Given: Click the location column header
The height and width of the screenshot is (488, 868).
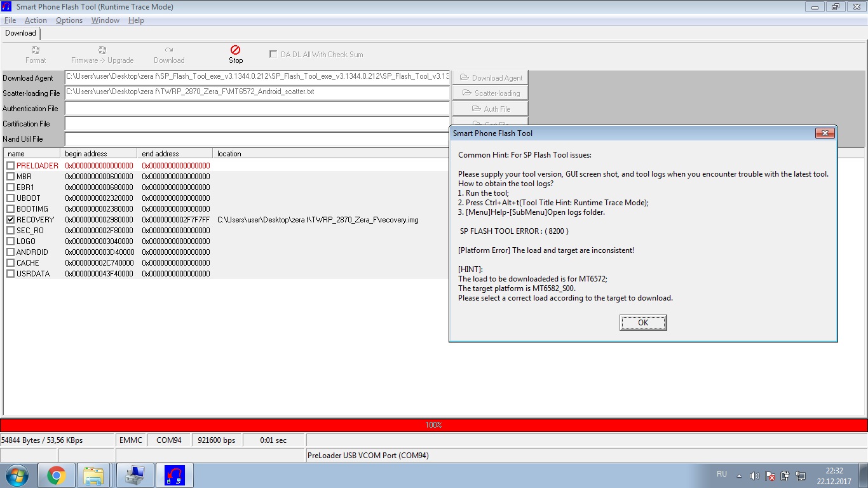Looking at the screenshot, I should point(331,154).
